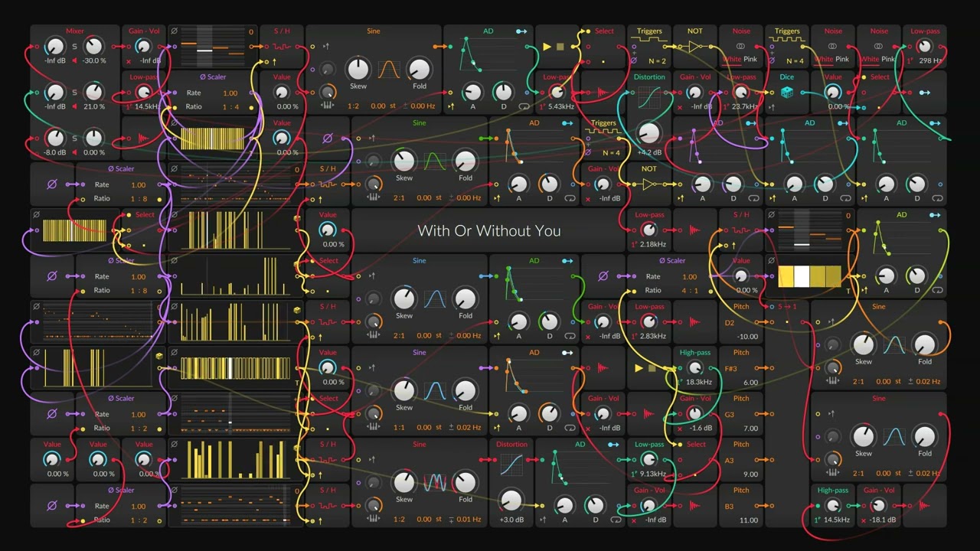This screenshot has width=980, height=551.
Task: Click the play triangle beside High-pass 18.3kHz
Action: (x=639, y=368)
